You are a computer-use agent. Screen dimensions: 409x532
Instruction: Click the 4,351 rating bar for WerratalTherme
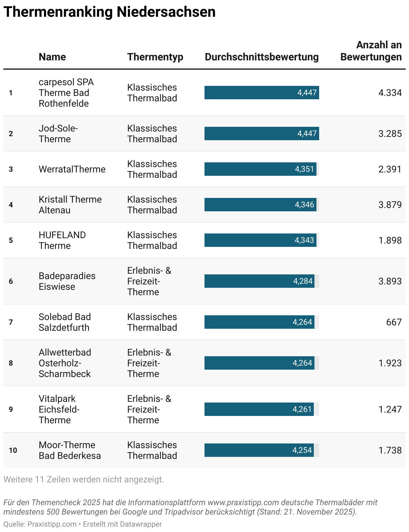(260, 169)
